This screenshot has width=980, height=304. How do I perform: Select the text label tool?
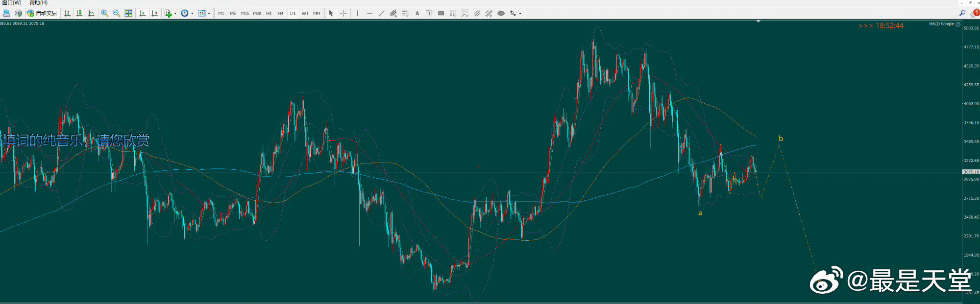point(429,13)
